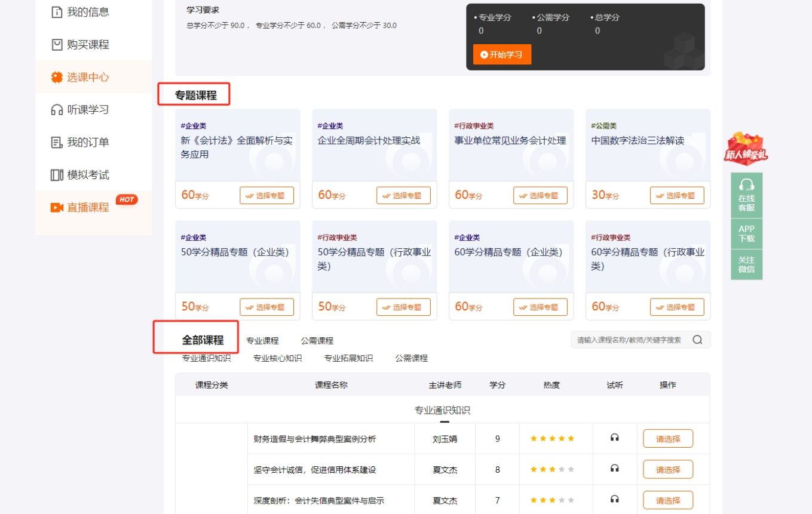Open 关注微信 panel

click(746, 264)
